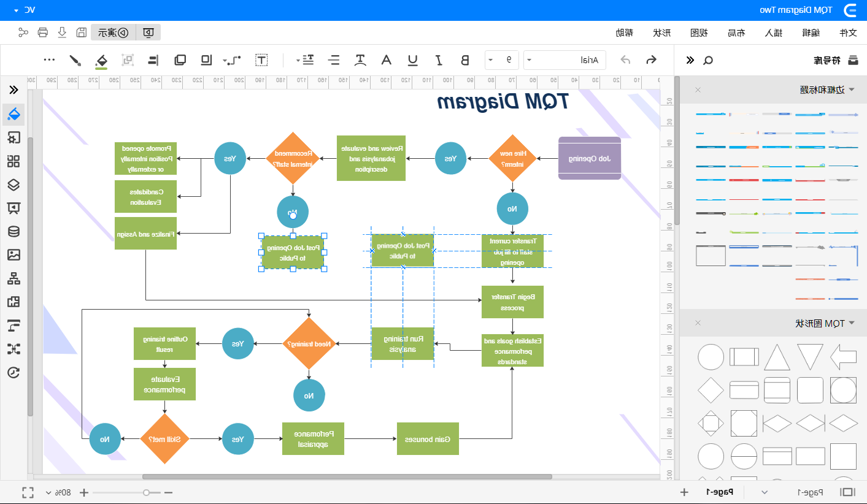Click the download/export icon
The image size is (867, 504).
coord(62,32)
